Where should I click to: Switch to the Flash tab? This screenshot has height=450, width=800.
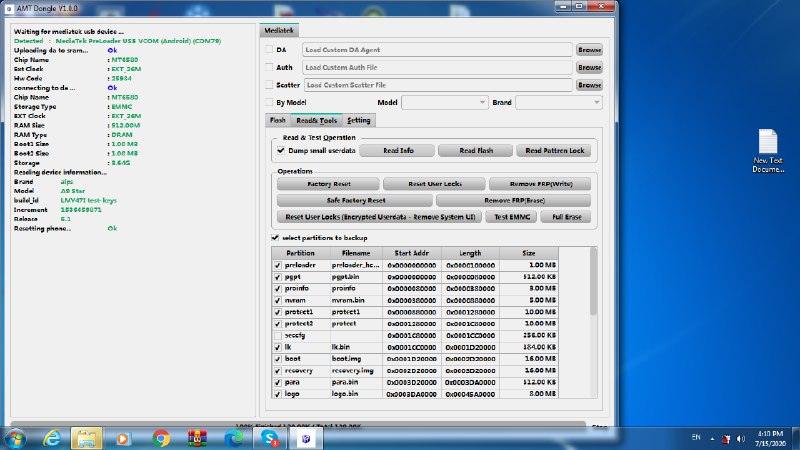coord(278,120)
